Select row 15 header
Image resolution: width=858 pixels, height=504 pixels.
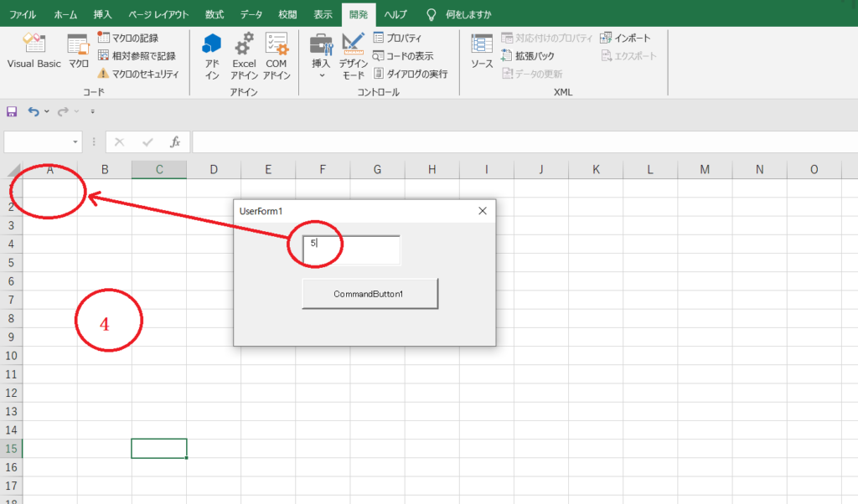(x=11, y=449)
